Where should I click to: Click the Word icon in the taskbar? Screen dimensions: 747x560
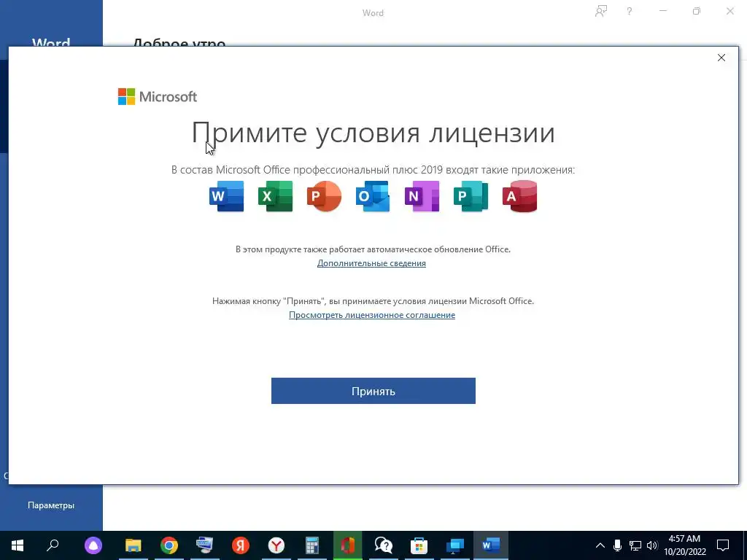click(491, 545)
